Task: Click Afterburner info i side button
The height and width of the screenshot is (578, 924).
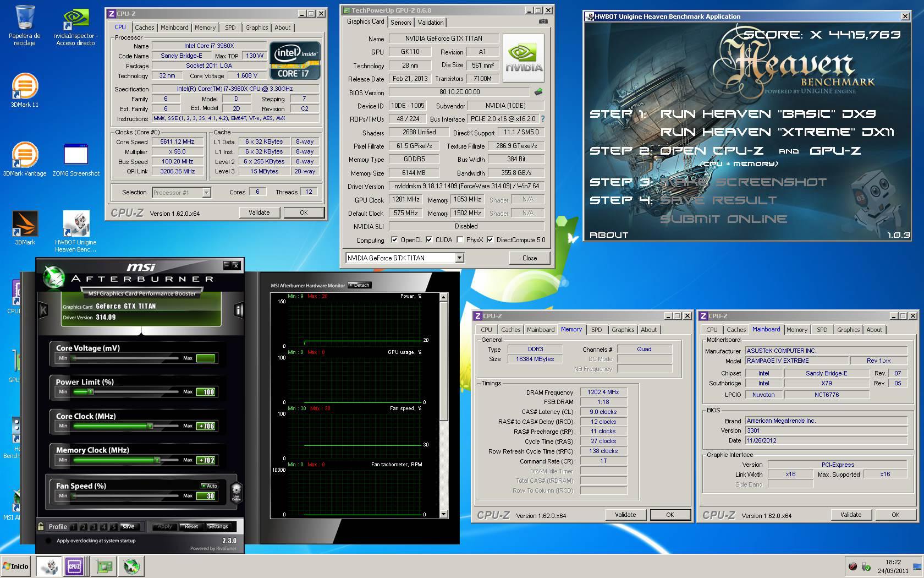Action: point(239,310)
